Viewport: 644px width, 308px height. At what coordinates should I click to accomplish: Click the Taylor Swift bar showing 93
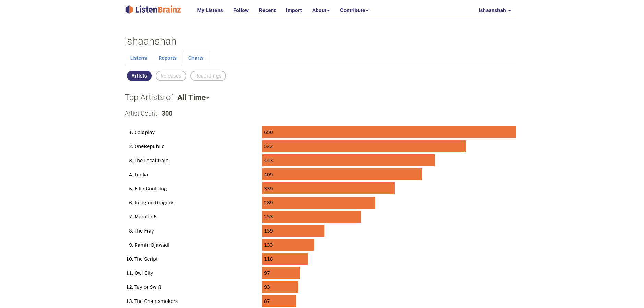[280, 287]
